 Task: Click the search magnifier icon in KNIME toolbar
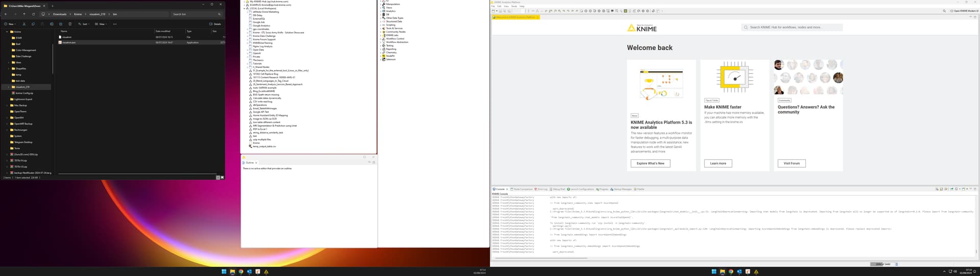944,11
